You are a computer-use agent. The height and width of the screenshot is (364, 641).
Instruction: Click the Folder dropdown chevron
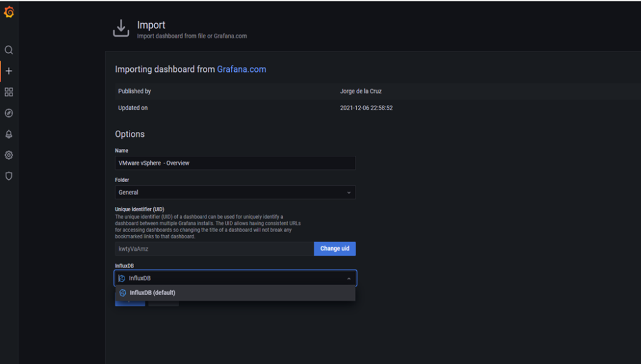click(349, 193)
